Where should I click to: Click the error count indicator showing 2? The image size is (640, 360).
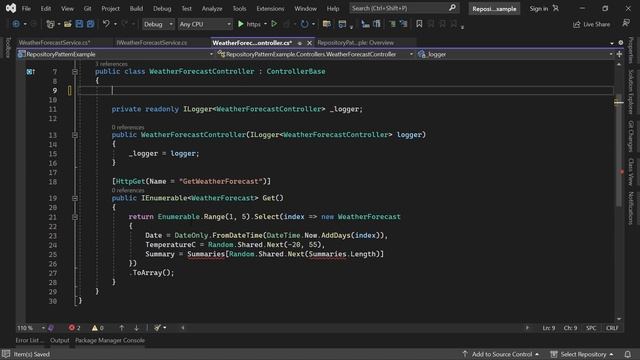(74, 328)
